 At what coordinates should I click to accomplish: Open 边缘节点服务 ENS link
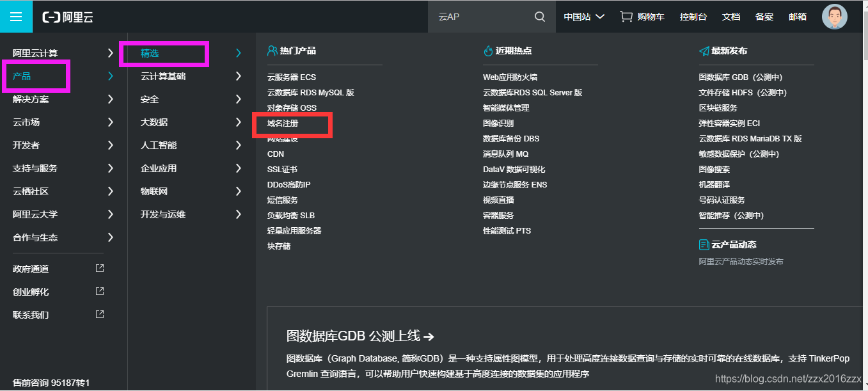(515, 185)
